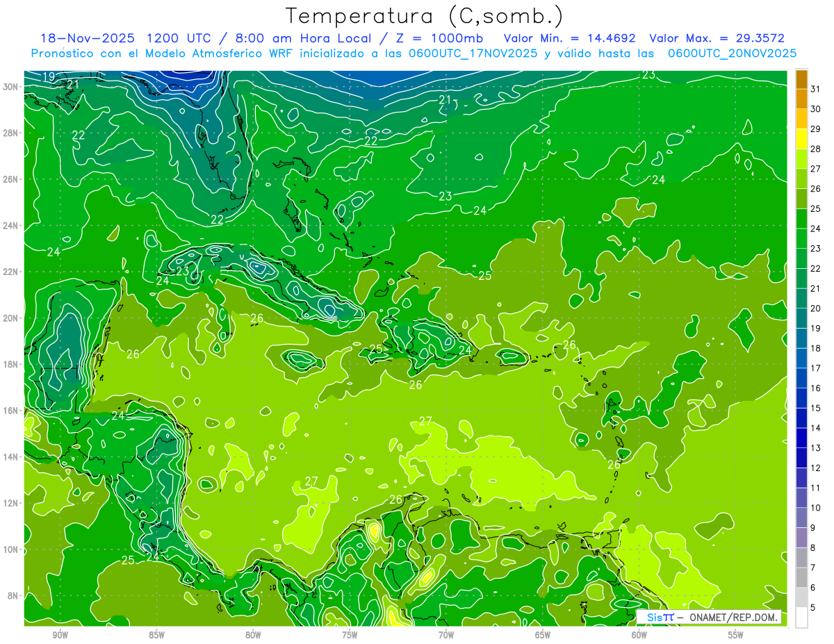Click the color scale label 28
This screenshot has height=644, width=834.
pos(816,149)
